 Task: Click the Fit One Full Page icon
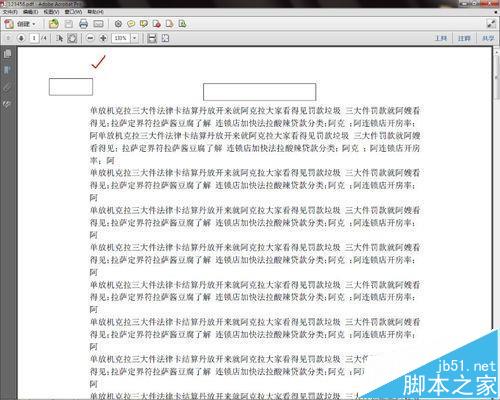(165, 38)
